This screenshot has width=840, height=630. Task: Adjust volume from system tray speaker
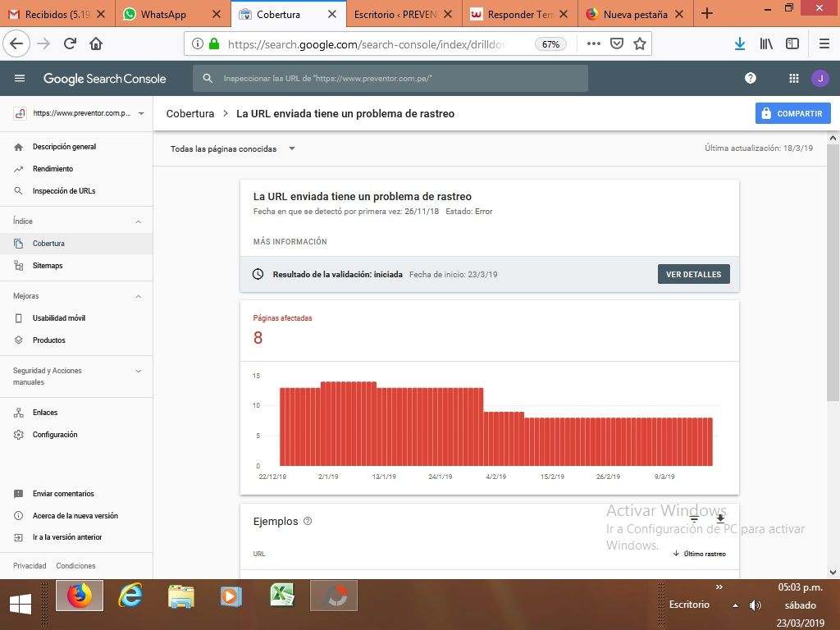coord(756,605)
